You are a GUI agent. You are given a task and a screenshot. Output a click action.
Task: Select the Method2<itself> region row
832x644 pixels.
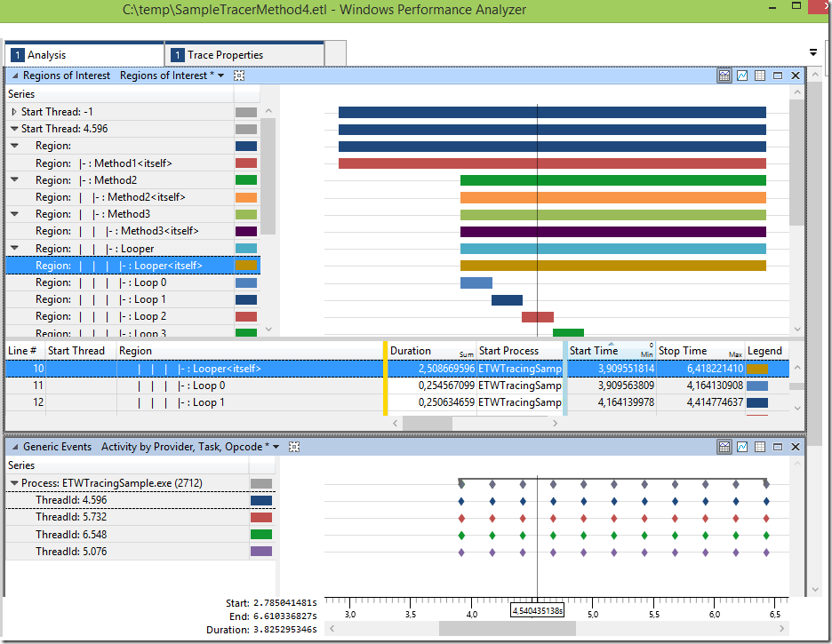pyautogui.click(x=132, y=197)
